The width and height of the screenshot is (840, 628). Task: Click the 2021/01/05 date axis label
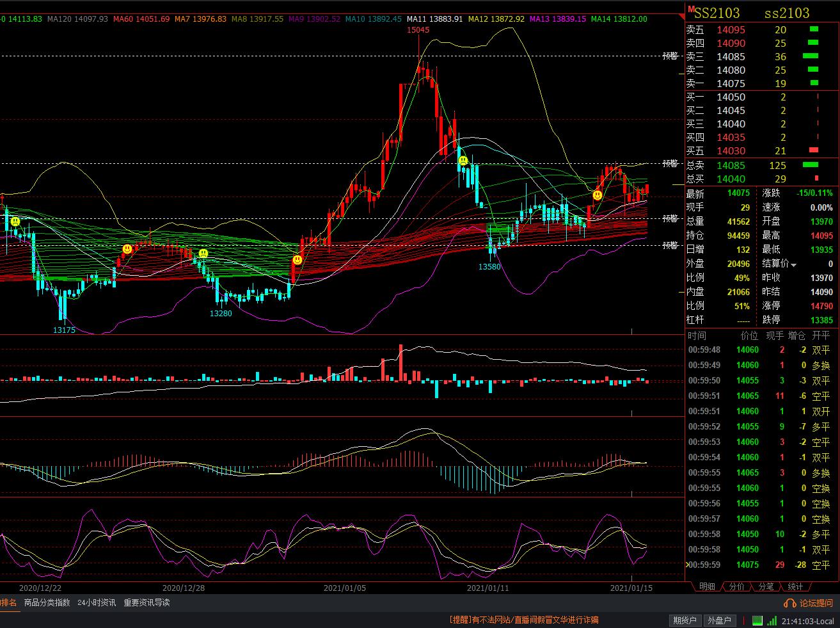[345, 588]
